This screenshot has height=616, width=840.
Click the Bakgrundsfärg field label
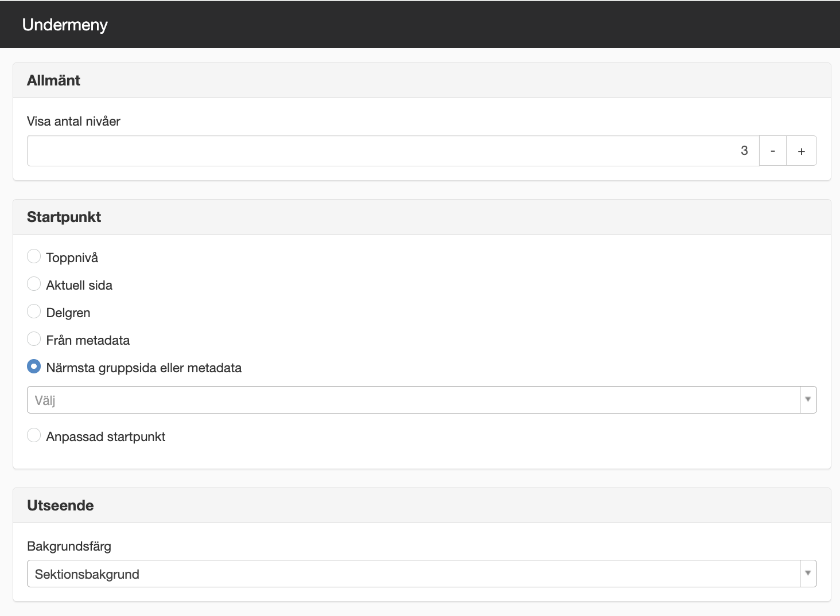click(69, 546)
